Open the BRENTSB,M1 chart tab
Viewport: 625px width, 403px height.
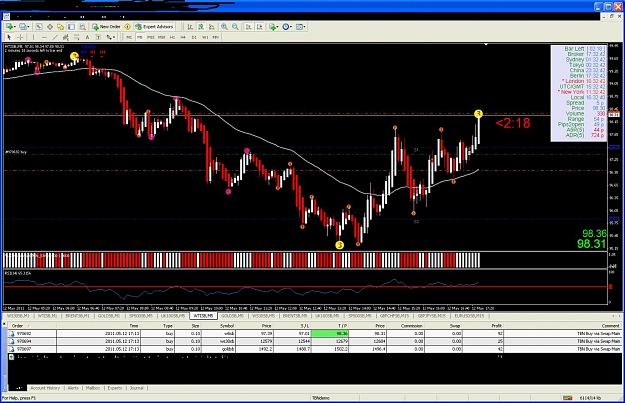79,316
